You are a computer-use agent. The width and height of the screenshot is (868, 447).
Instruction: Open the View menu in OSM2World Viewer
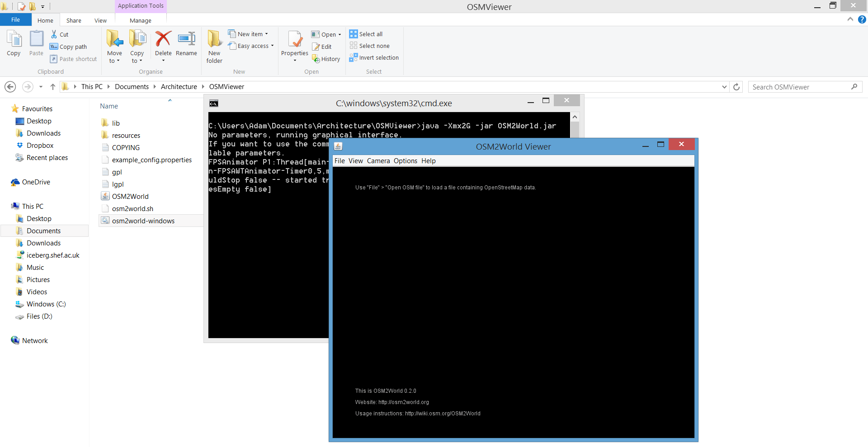356,161
